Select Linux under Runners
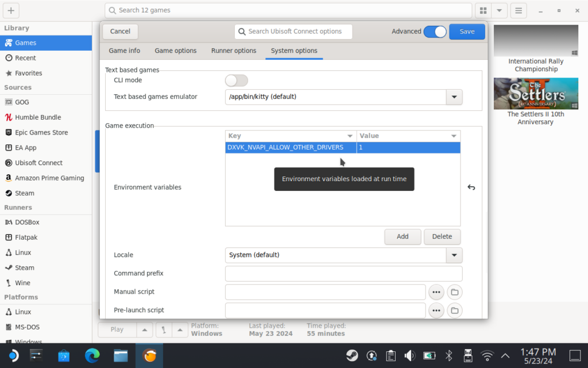This screenshot has width=588, height=368. coord(46,253)
